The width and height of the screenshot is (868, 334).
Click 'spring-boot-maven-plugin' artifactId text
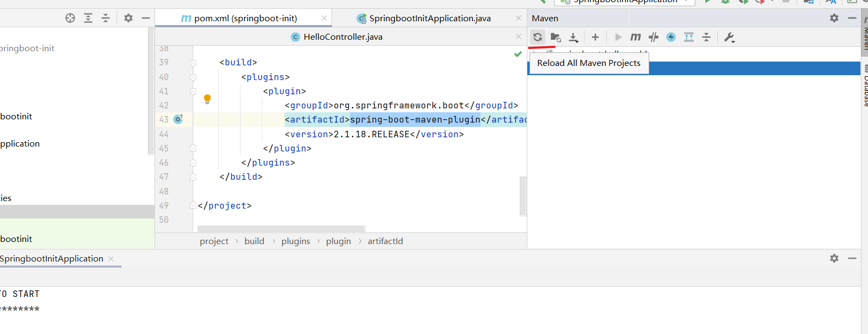[x=415, y=119]
